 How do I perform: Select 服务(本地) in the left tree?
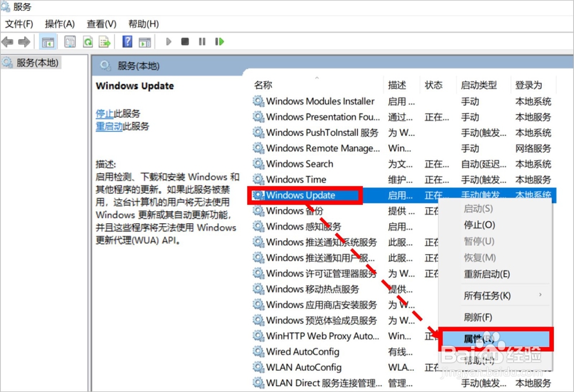[x=37, y=63]
